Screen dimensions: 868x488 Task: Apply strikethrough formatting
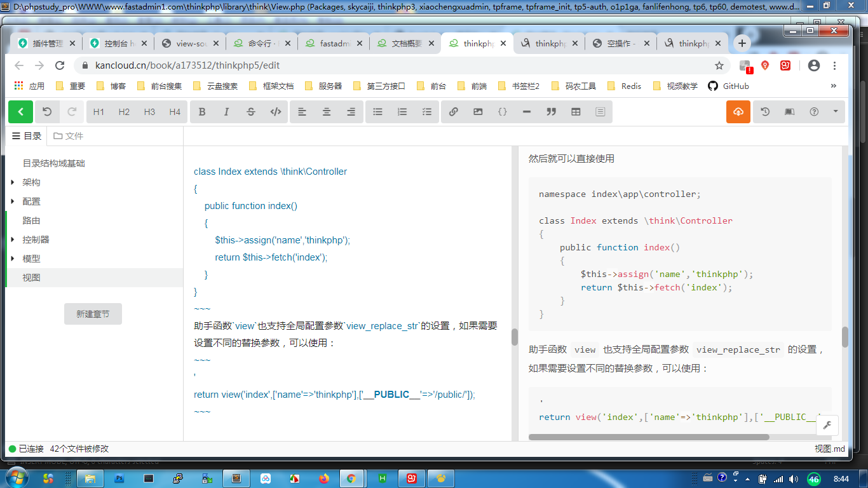(251, 112)
